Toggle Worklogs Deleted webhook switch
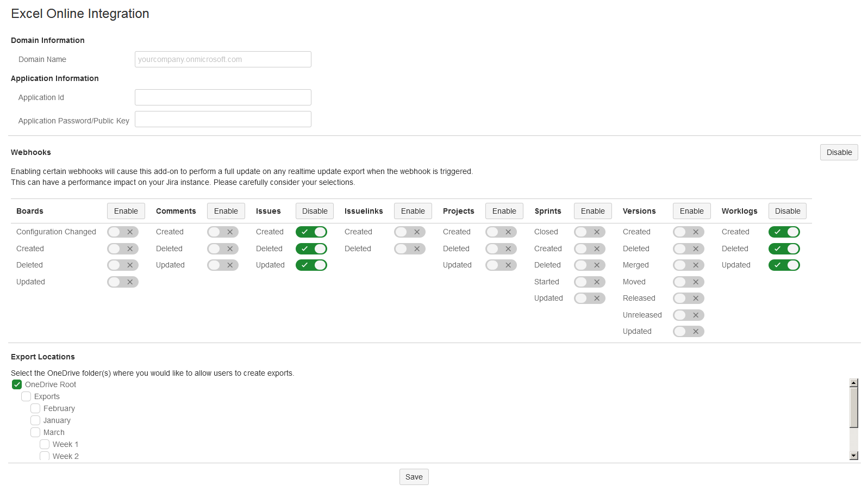This screenshot has width=868, height=491. tap(784, 249)
